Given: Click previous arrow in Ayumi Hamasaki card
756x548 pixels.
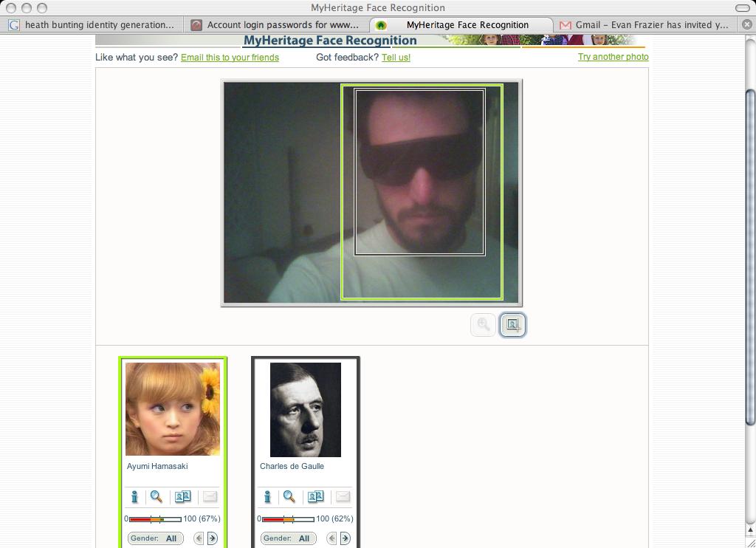Looking at the screenshot, I should point(199,538).
